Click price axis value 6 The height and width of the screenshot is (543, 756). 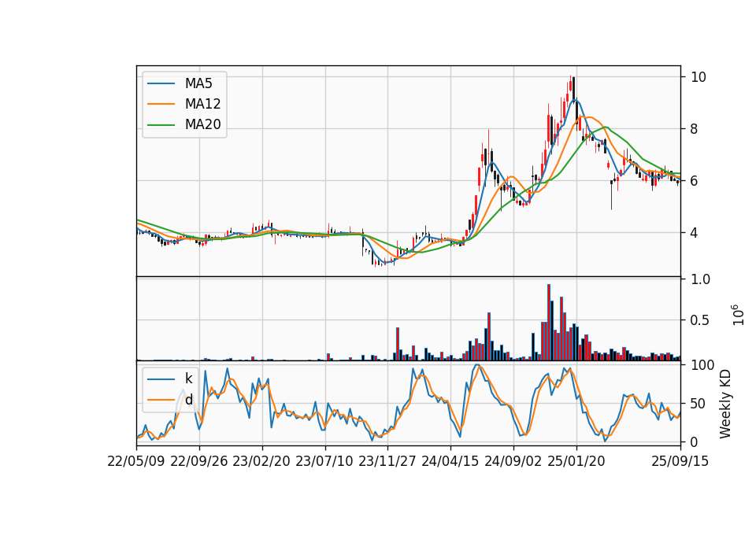pyautogui.click(x=695, y=181)
